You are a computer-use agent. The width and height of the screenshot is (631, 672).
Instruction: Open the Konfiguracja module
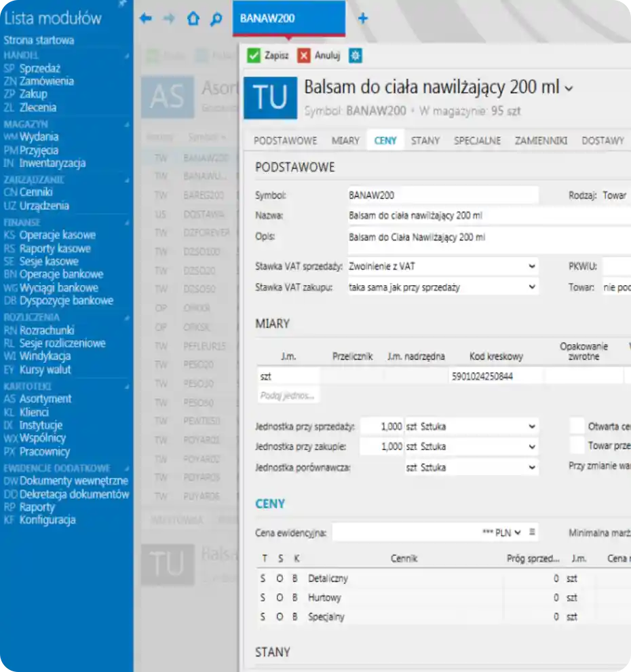tap(47, 520)
